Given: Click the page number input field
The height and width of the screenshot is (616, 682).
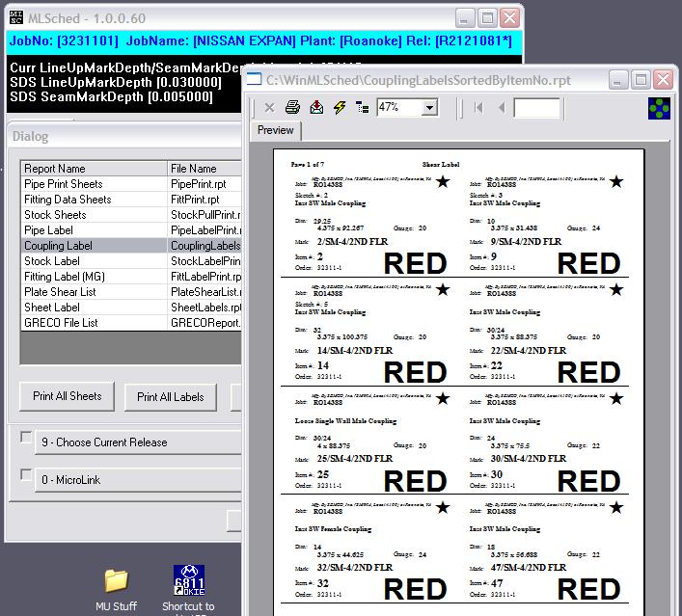Looking at the screenshot, I should (x=536, y=108).
